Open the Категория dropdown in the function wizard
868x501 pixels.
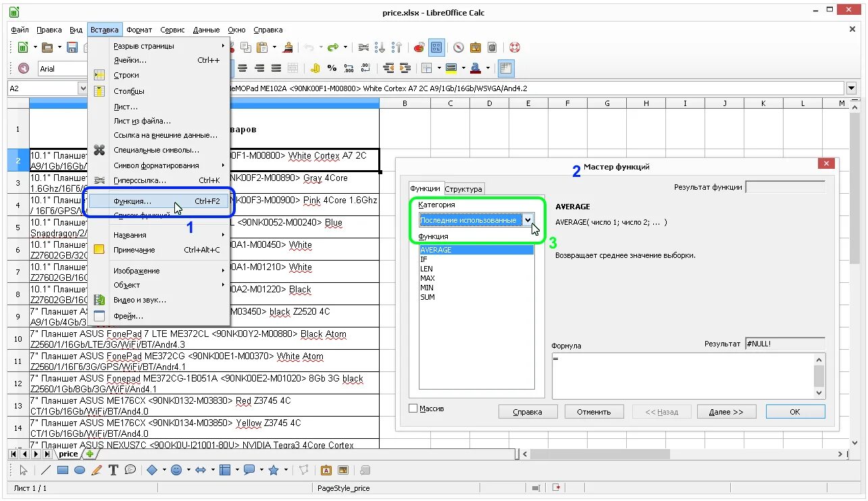pyautogui.click(x=528, y=220)
